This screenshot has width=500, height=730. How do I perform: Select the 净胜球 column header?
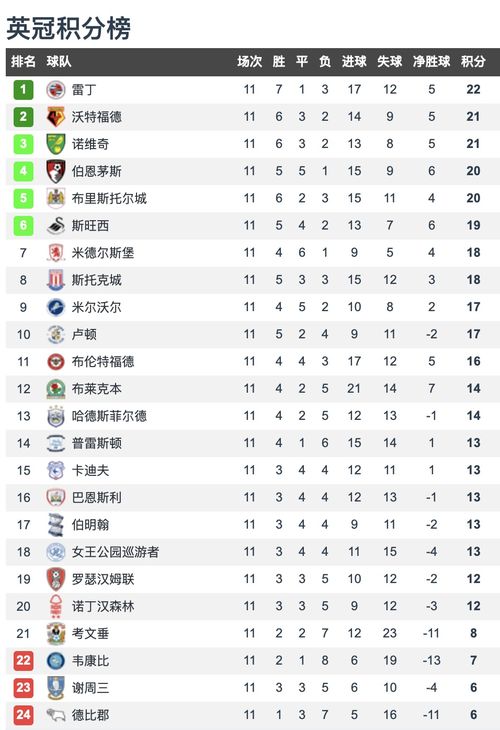[431, 61]
